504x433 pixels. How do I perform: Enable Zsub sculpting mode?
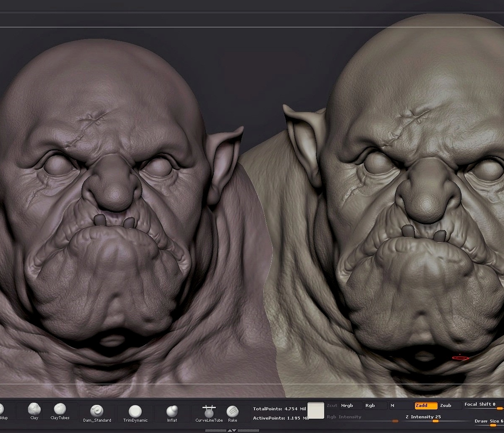pyautogui.click(x=450, y=406)
